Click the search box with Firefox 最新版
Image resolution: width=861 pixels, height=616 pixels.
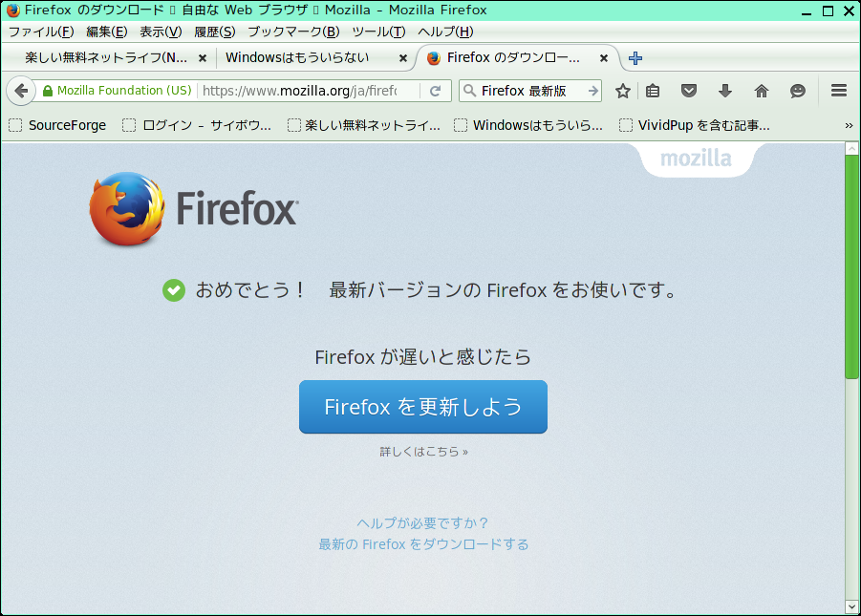[531, 91]
